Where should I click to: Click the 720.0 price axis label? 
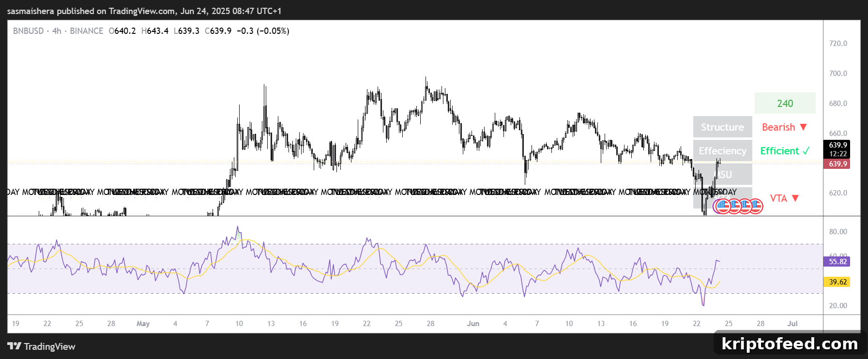click(838, 44)
